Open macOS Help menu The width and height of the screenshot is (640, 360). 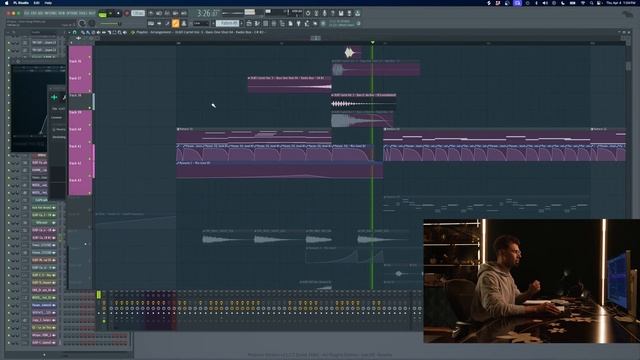point(48,2)
